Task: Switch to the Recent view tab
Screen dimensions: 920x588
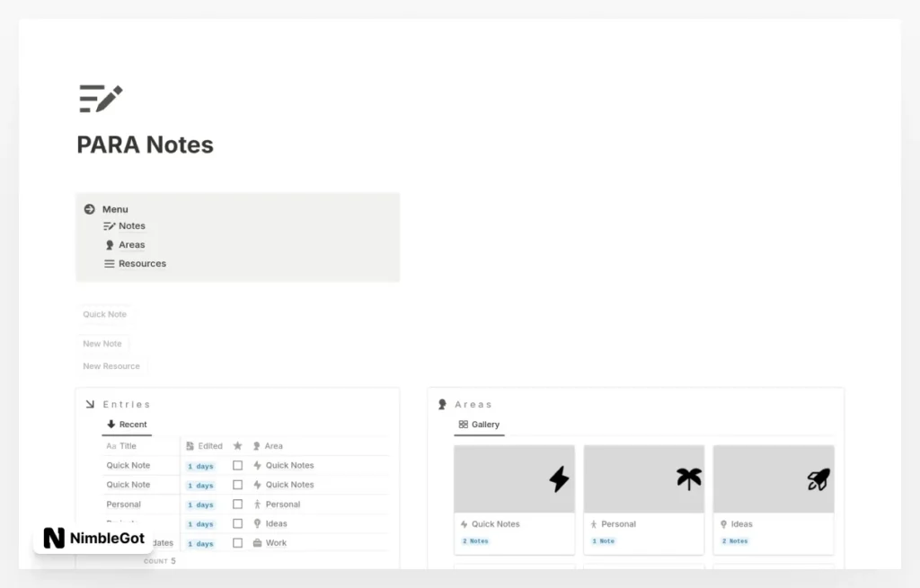Action: click(127, 425)
